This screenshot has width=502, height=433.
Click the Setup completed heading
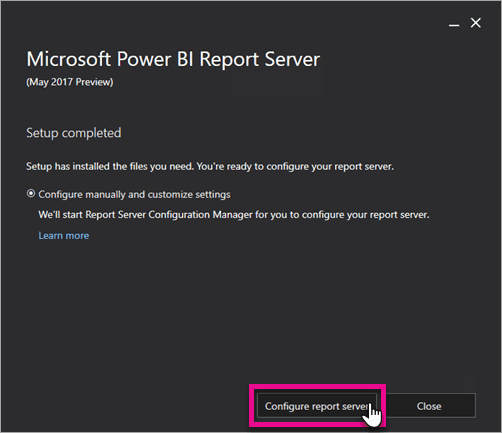(74, 133)
